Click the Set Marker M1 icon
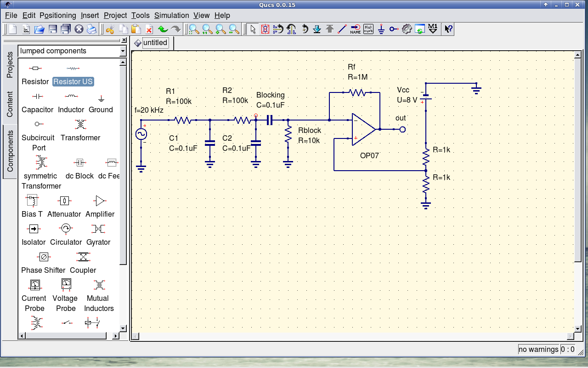Screen dimensions: 588x368 [432, 29]
